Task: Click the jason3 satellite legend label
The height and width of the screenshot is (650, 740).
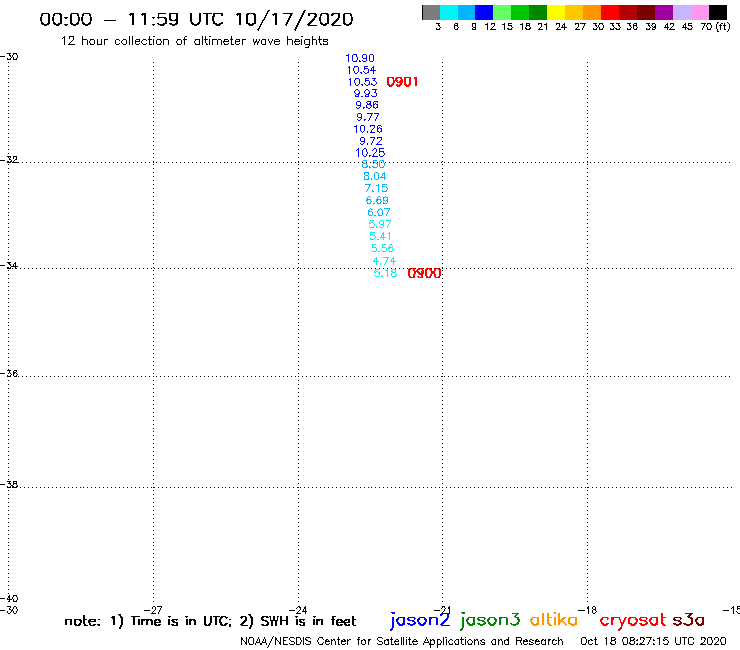Action: point(490,620)
